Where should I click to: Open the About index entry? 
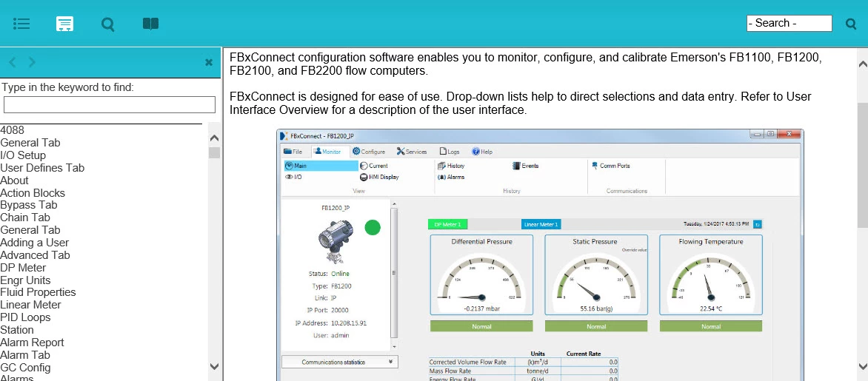14,181
